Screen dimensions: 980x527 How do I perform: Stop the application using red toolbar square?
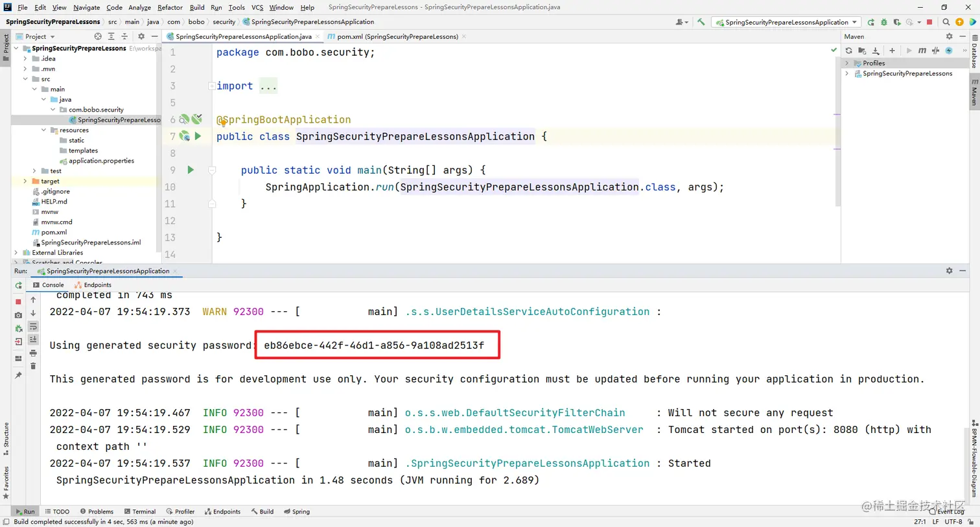click(x=929, y=22)
